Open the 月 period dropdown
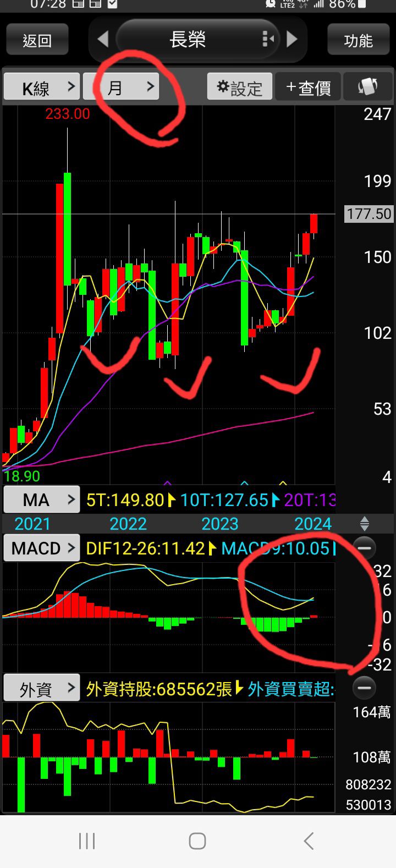Image resolution: width=396 pixels, height=868 pixels. pyautogui.click(x=121, y=87)
